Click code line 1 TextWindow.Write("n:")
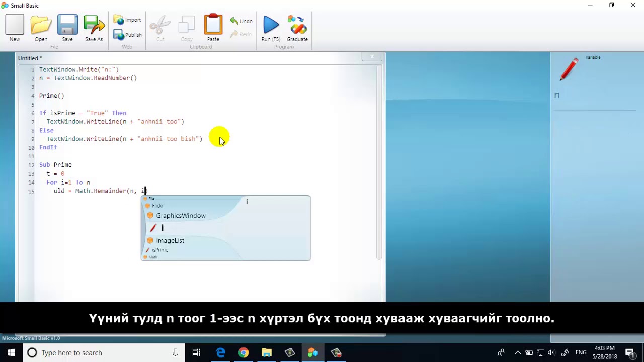The width and height of the screenshot is (644, 362). 79,70
